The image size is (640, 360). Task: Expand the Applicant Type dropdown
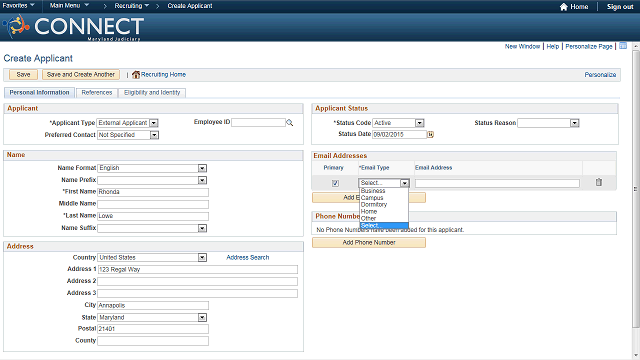point(153,123)
